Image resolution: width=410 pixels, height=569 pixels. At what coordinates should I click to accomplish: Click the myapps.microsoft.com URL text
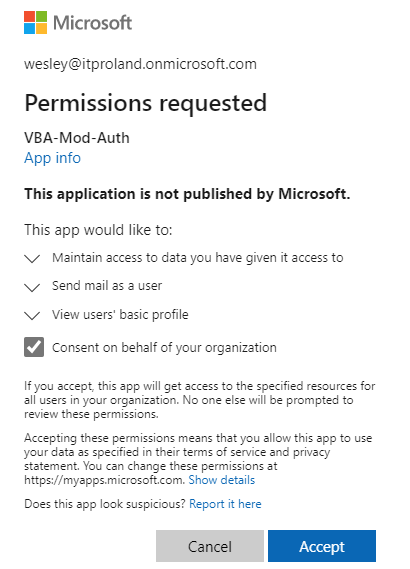(105, 480)
